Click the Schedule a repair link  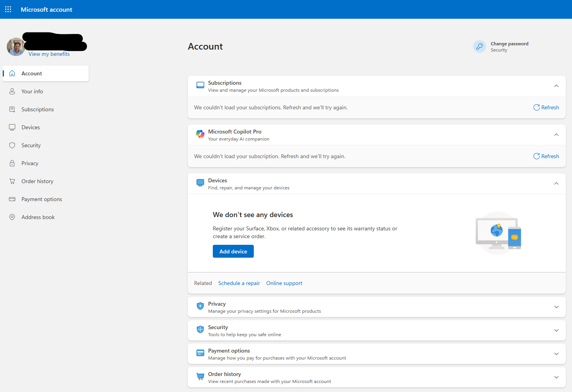point(239,283)
